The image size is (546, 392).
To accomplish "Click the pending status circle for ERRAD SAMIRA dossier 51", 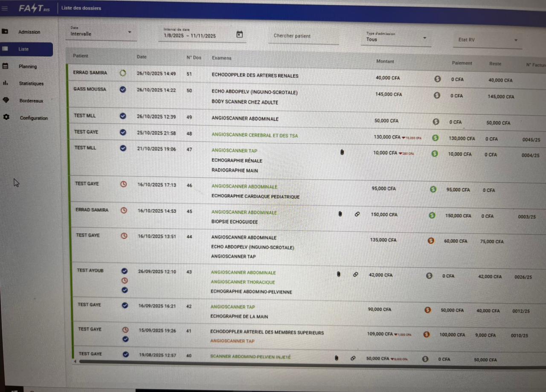I will pyautogui.click(x=123, y=73).
